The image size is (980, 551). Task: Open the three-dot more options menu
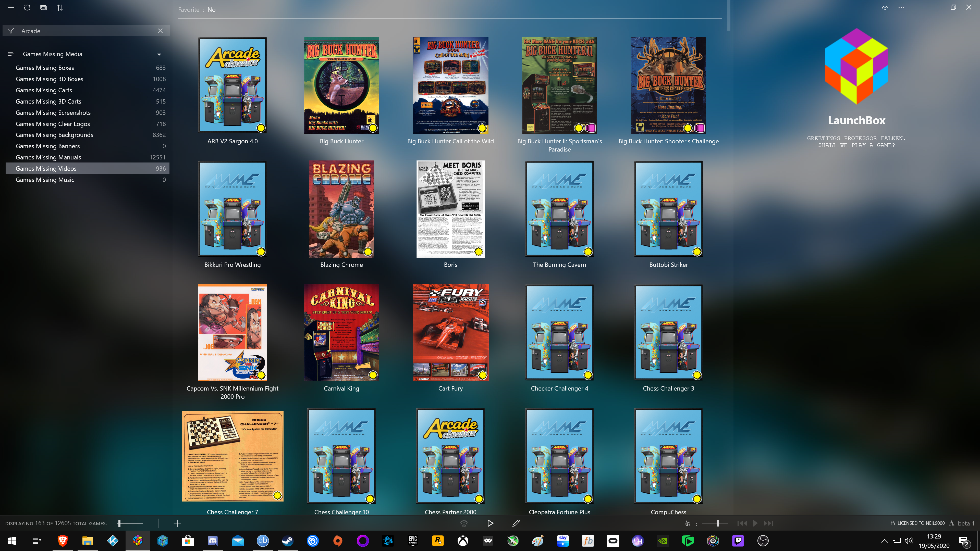point(901,8)
